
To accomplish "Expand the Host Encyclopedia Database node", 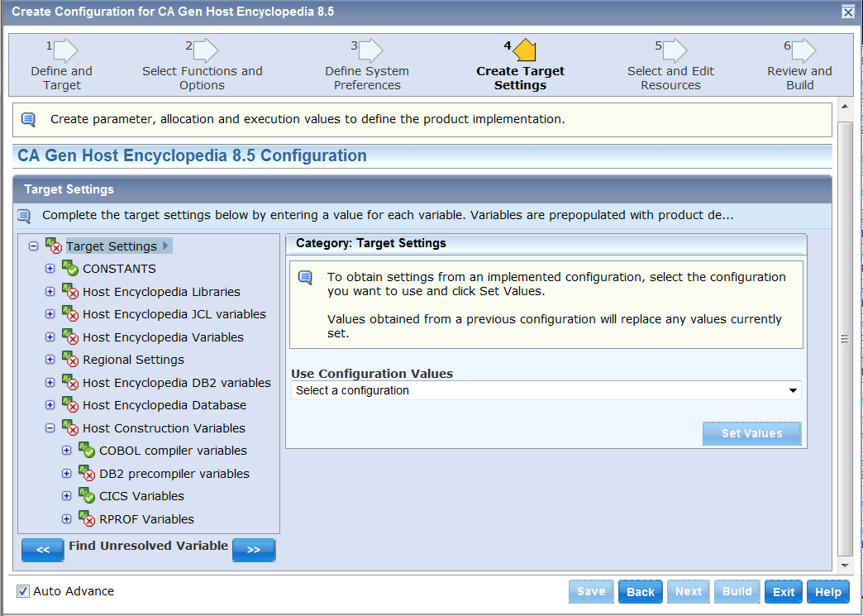I will 50,405.
